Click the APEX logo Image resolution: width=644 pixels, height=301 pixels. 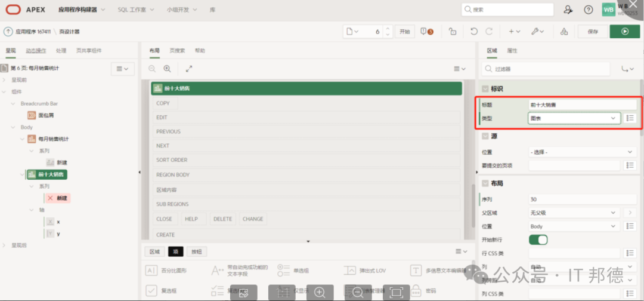pyautogui.click(x=25, y=10)
